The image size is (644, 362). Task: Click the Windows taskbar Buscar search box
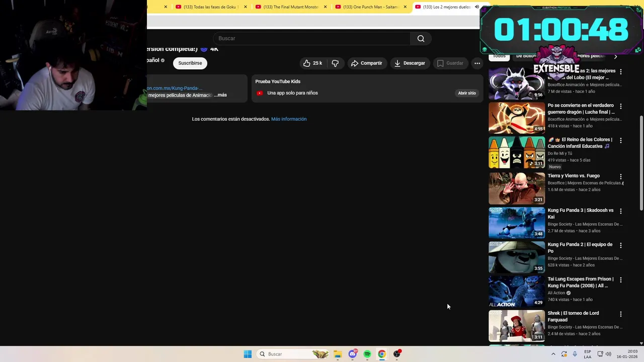(x=293, y=354)
